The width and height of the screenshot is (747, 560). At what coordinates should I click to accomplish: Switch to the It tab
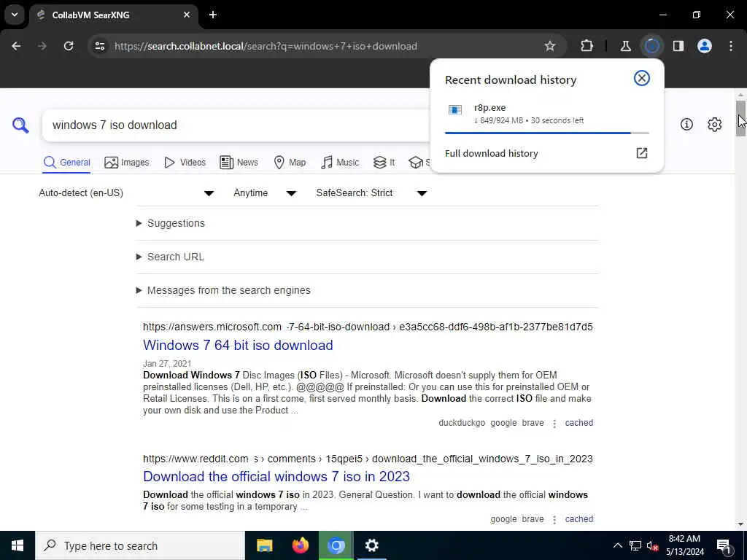click(x=384, y=163)
